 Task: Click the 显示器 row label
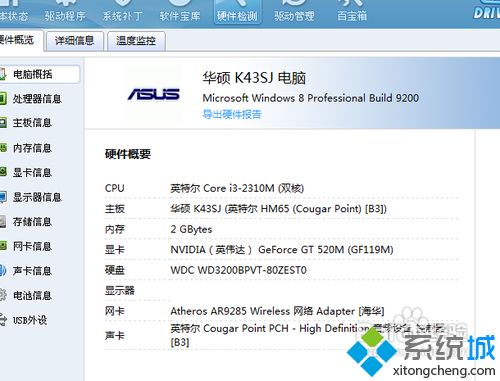tap(120, 291)
